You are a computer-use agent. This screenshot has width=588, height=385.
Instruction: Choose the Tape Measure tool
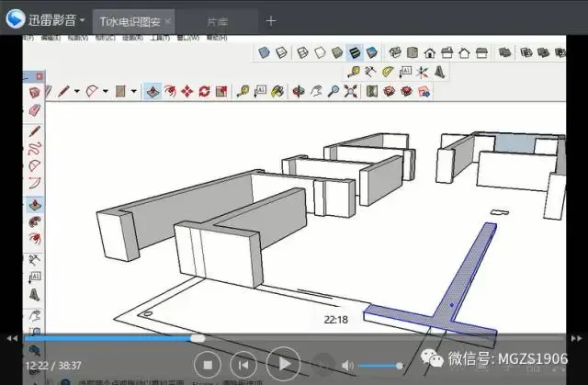click(243, 92)
